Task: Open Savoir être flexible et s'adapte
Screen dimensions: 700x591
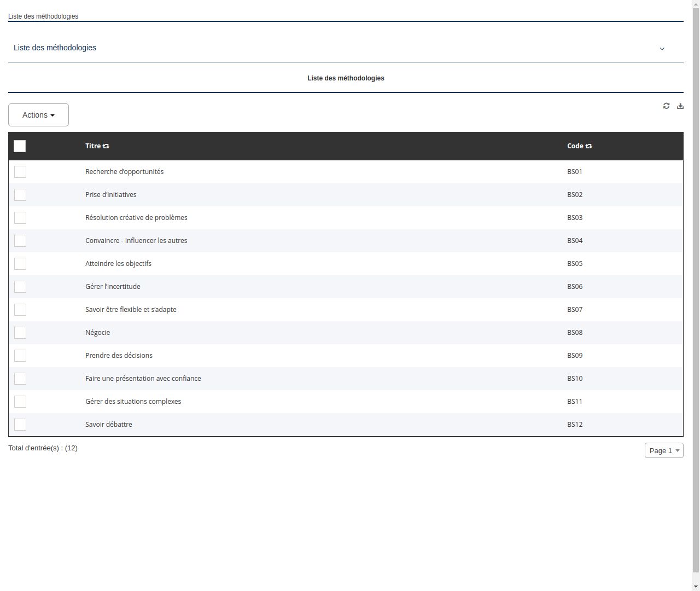Action: pos(131,309)
